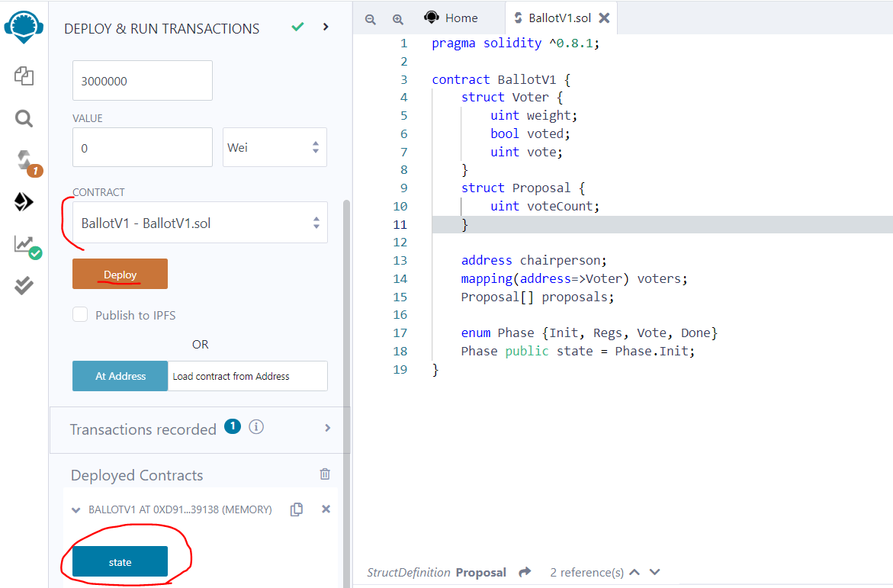Collapse the BALLOTV1 deployed contract
Screen dimensions: 893x588
pyautogui.click(x=75, y=510)
